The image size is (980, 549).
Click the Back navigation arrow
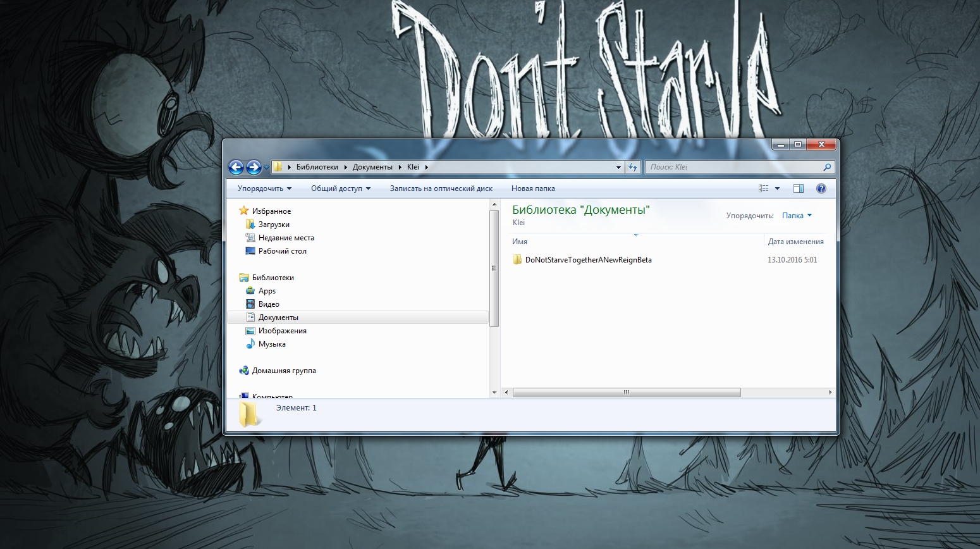point(236,167)
